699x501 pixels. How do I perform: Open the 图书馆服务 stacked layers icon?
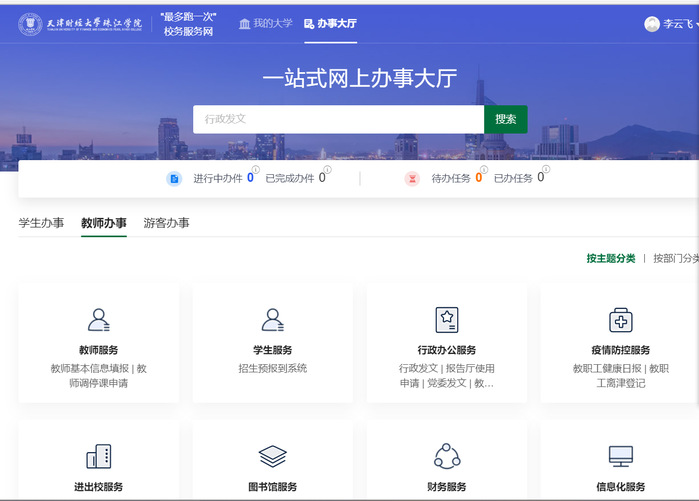(x=272, y=457)
